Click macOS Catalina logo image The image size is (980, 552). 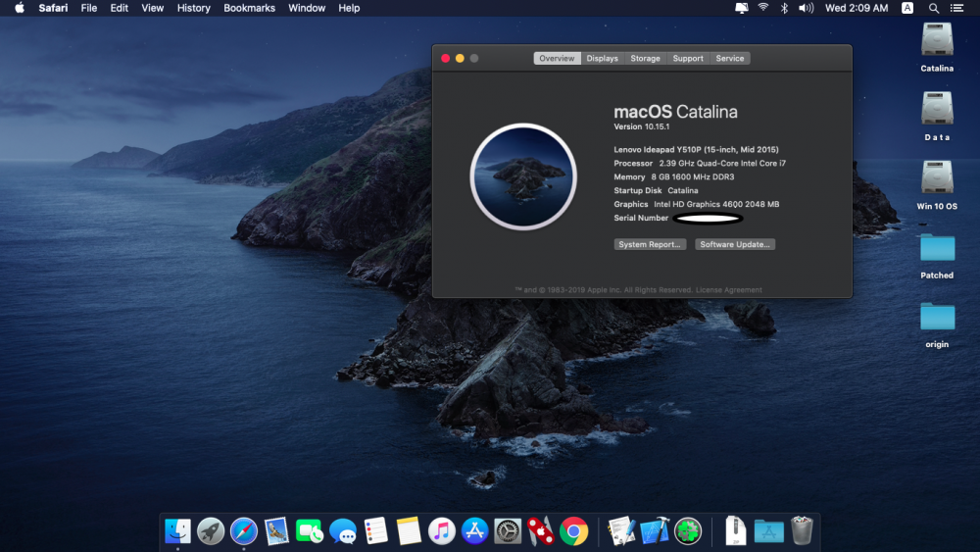click(x=523, y=176)
